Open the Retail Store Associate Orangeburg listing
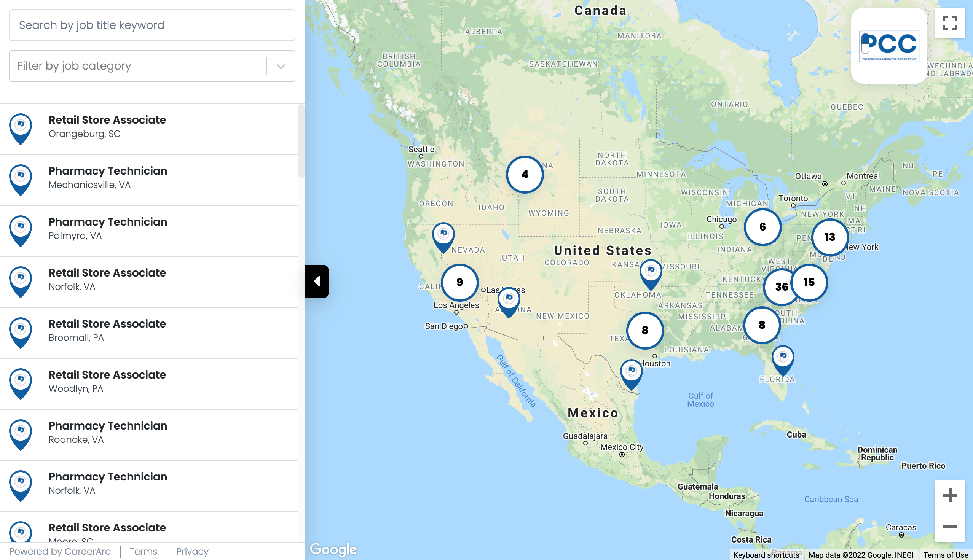 149,129
